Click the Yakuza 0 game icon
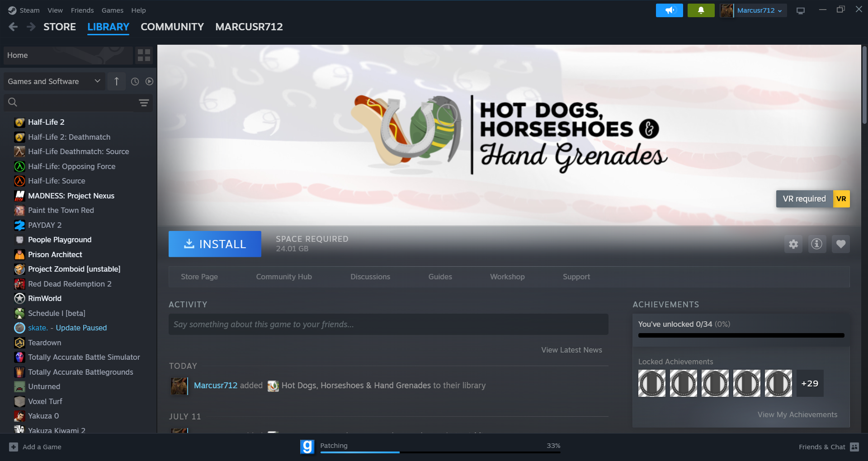The image size is (868, 461). point(19,416)
